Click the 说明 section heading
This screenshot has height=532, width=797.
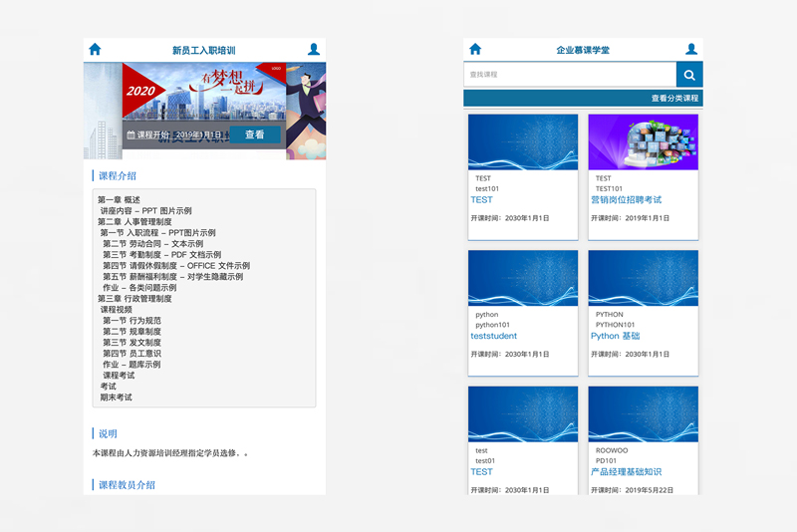pyautogui.click(x=108, y=433)
